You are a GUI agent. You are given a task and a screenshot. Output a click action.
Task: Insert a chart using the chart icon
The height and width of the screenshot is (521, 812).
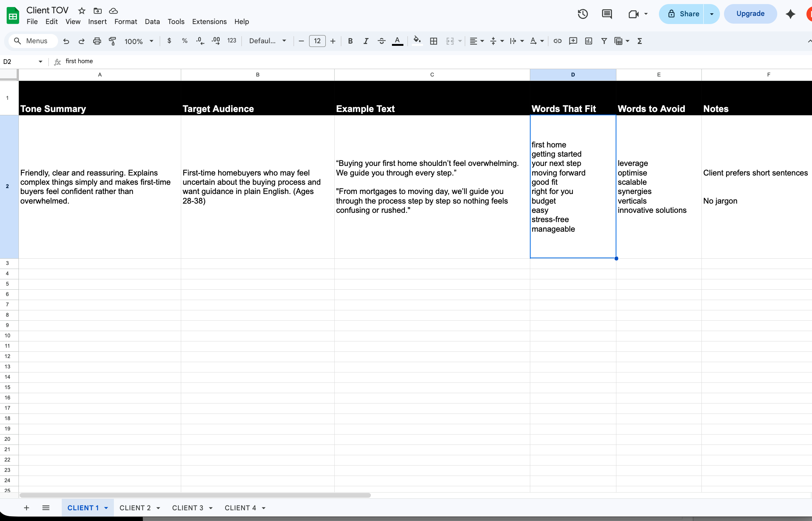[x=588, y=41]
